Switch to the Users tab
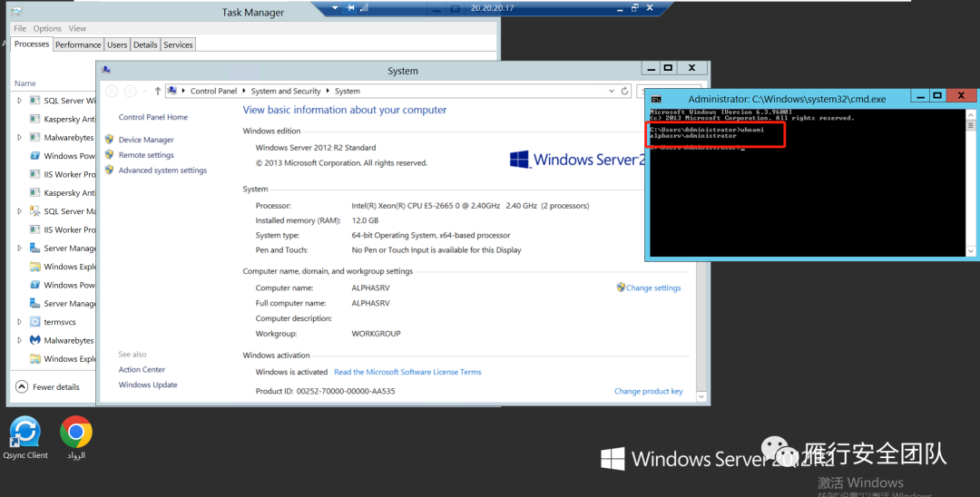Screen dimensions: 980x497 click(x=117, y=45)
